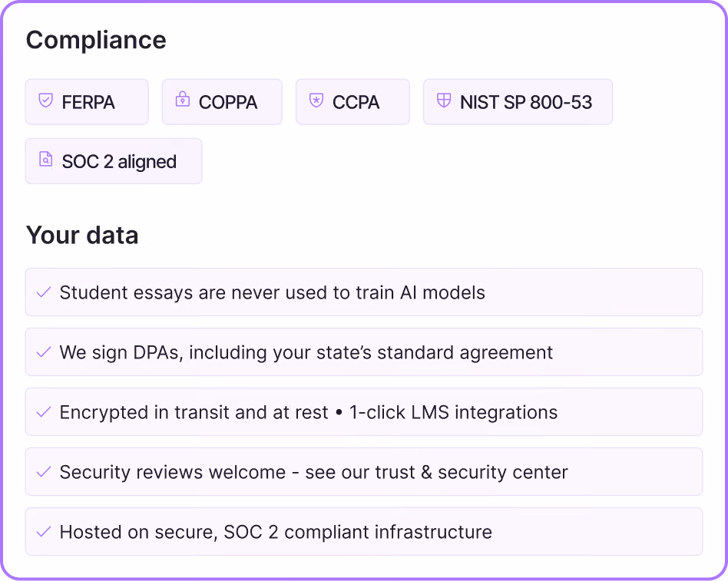Click the Your data heading

coord(82,236)
